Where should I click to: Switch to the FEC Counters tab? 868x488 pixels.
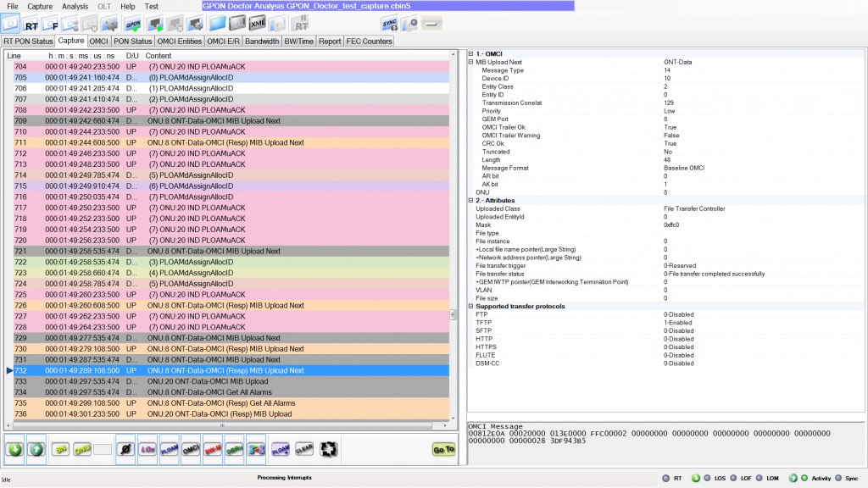point(370,41)
